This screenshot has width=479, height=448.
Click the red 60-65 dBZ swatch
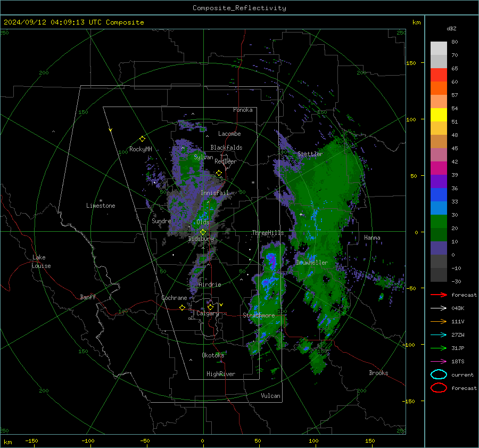click(439, 75)
